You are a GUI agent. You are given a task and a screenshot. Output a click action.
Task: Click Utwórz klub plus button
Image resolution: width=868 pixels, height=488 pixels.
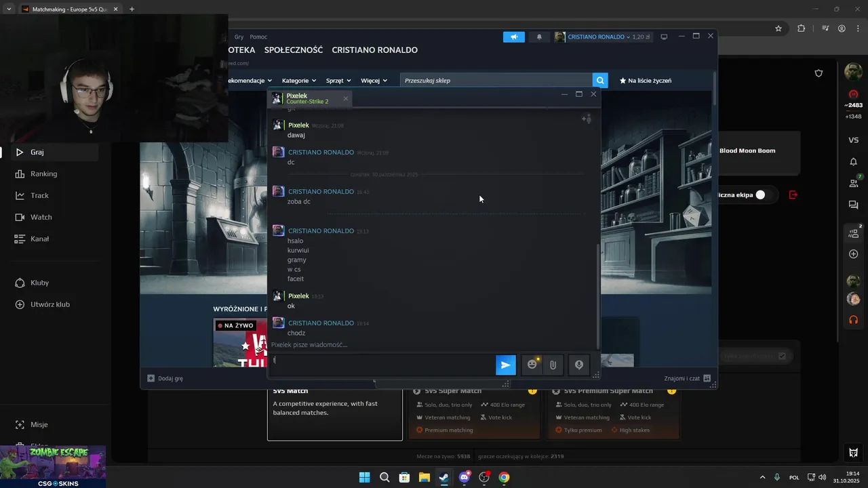pyautogui.click(x=20, y=304)
